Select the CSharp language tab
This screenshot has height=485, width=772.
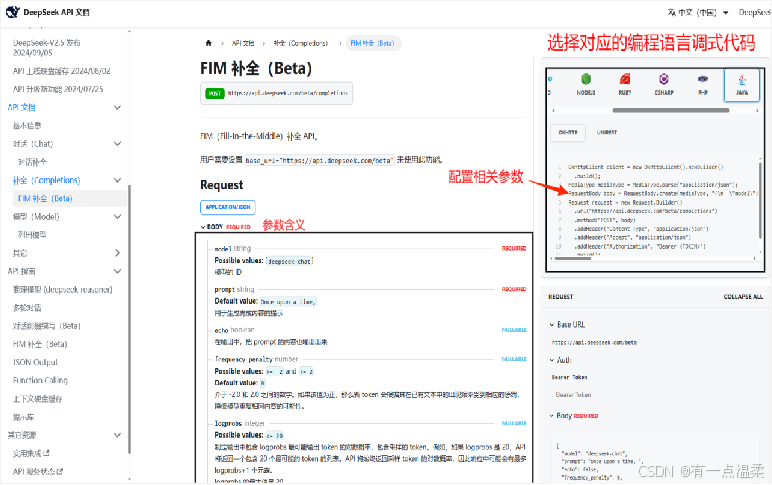pyautogui.click(x=664, y=84)
